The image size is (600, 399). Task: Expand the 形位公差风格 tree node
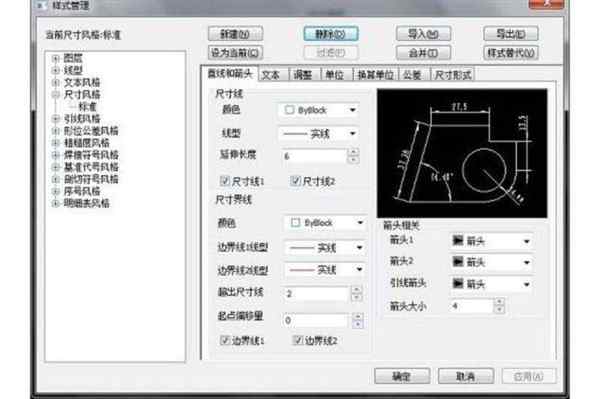point(56,131)
